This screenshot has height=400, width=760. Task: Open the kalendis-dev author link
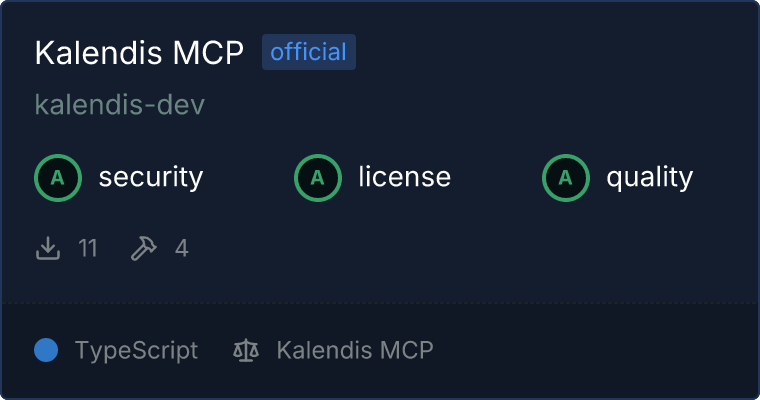[120, 104]
